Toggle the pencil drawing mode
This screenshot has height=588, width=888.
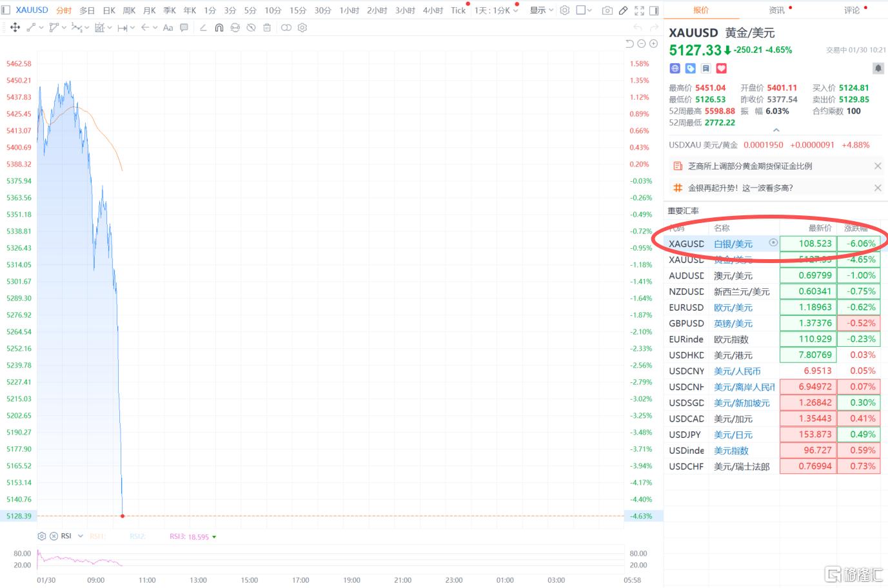tap(623, 10)
